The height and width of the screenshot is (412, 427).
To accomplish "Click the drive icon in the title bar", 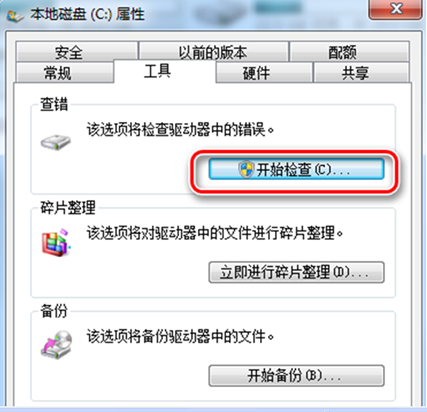I will [15, 16].
